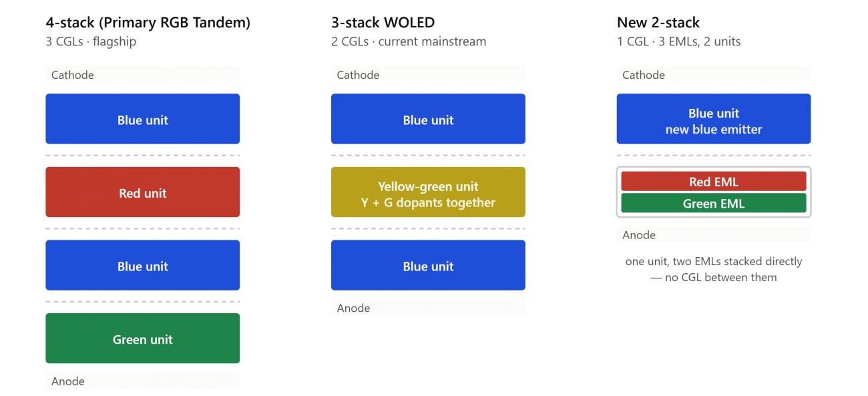Viewport: 868px width, 396px height.
Task: Select the Yellow-green unit block
Action: (x=428, y=192)
